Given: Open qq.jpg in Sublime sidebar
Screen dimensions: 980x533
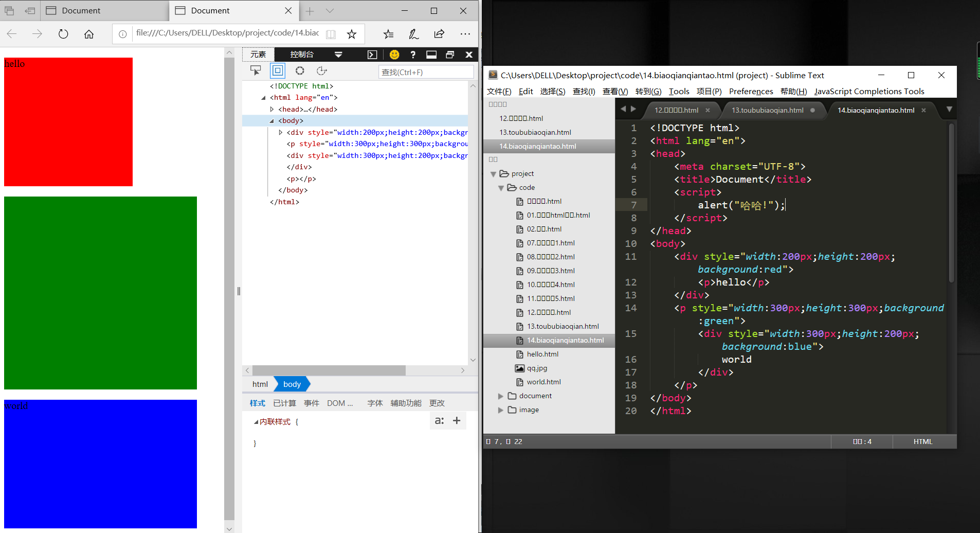Looking at the screenshot, I should pos(537,368).
